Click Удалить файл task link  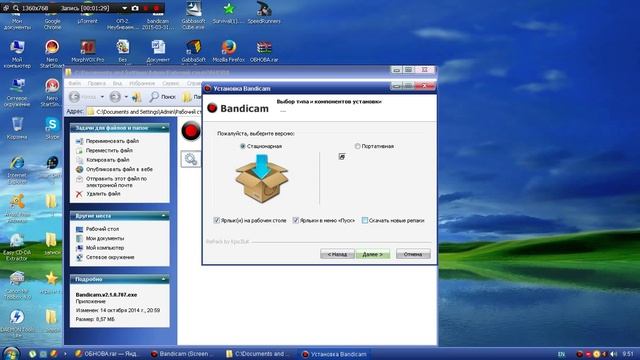pyautogui.click(x=103, y=194)
